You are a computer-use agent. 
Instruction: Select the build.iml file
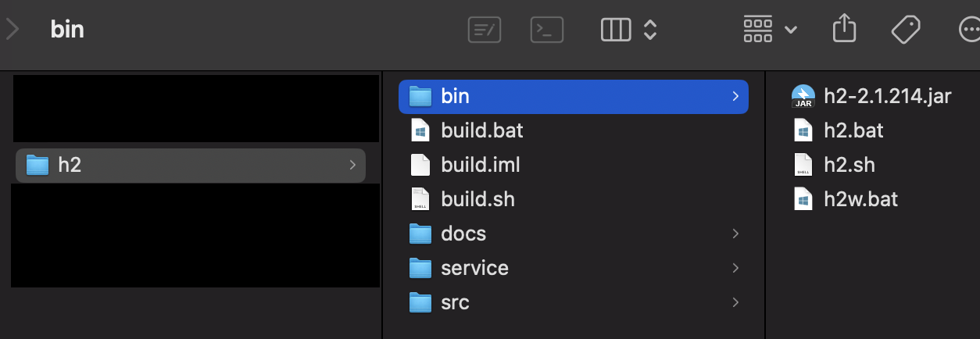(480, 165)
